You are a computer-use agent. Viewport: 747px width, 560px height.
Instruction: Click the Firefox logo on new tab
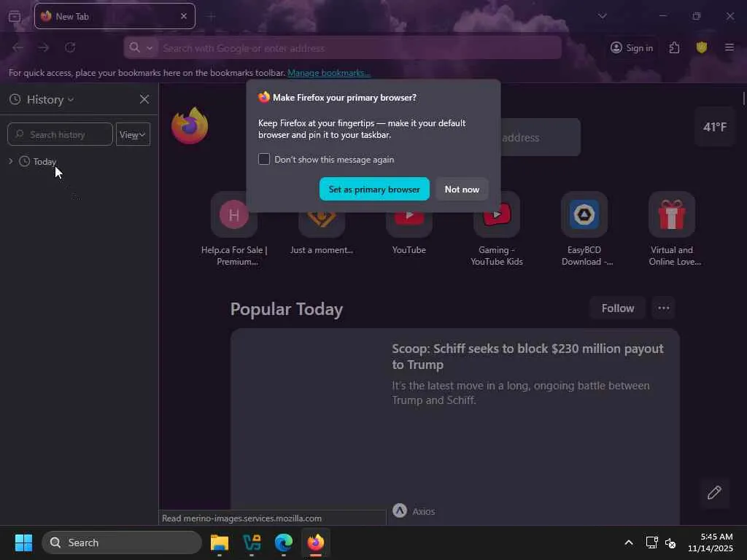tap(190, 125)
